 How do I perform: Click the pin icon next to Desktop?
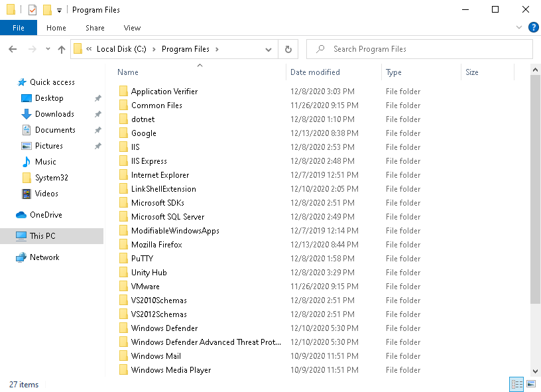(98, 98)
